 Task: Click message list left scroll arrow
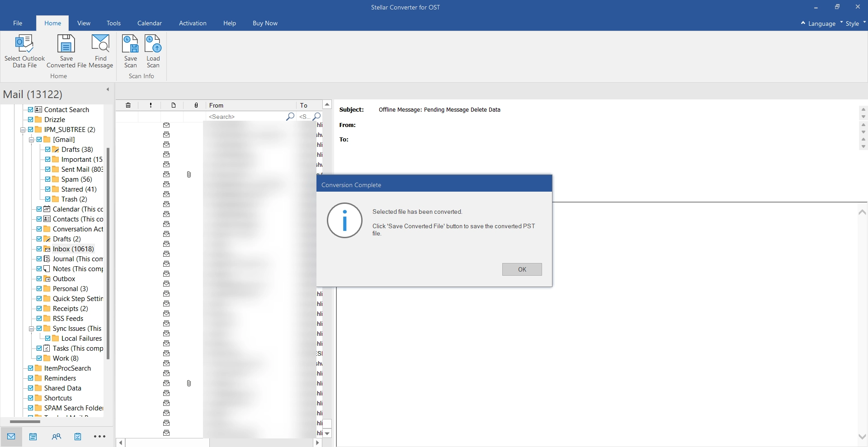(x=121, y=443)
